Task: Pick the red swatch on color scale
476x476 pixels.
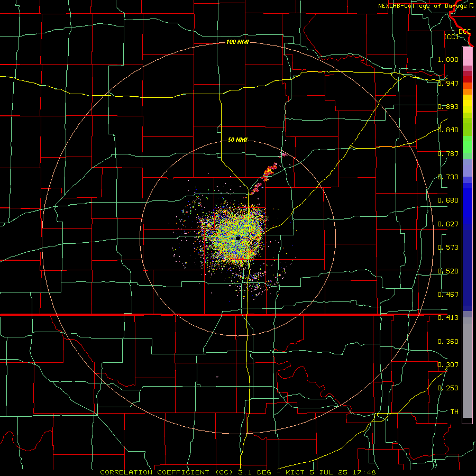Action: pyautogui.click(x=467, y=79)
